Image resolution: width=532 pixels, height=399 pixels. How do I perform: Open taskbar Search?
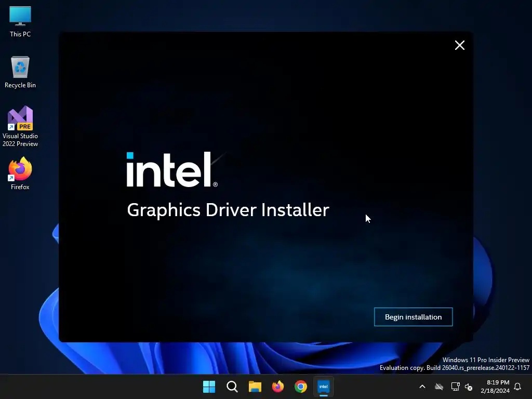point(232,387)
